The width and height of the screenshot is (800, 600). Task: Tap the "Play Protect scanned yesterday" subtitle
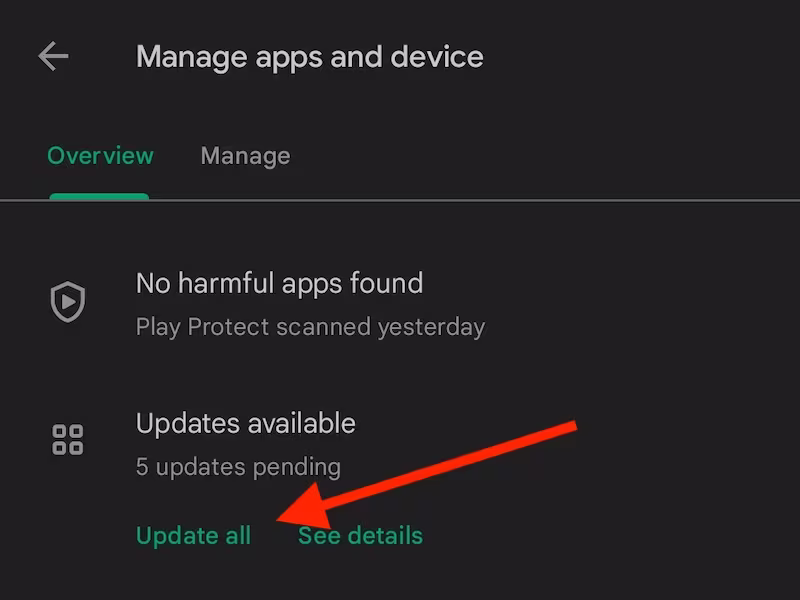(310, 327)
